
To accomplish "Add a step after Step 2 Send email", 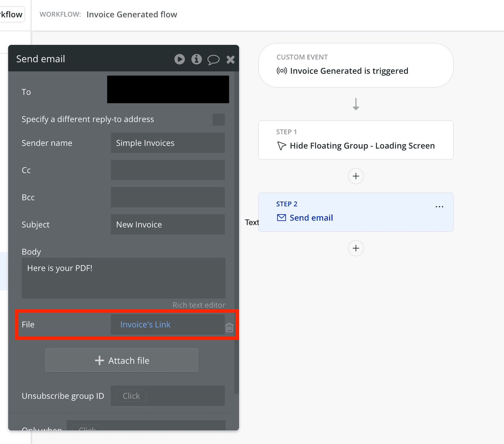I will (x=356, y=248).
